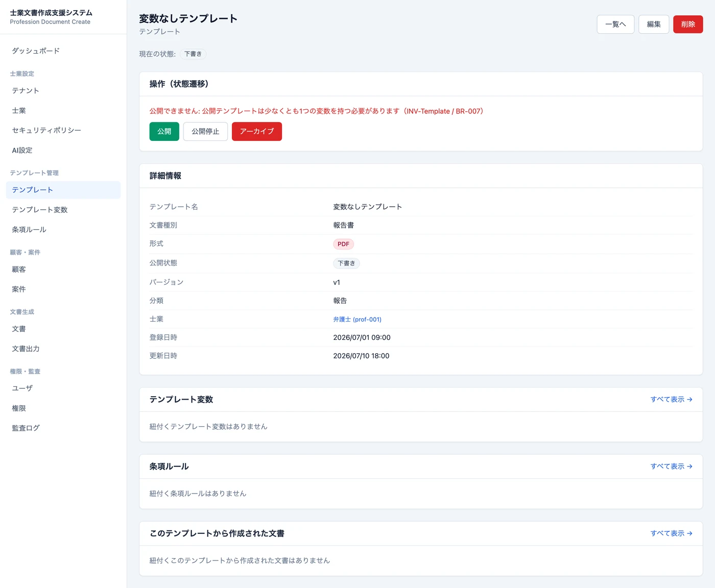715x588 pixels.
Task: Click the 2026/07/01 09:00 registration date
Action: coord(362,337)
